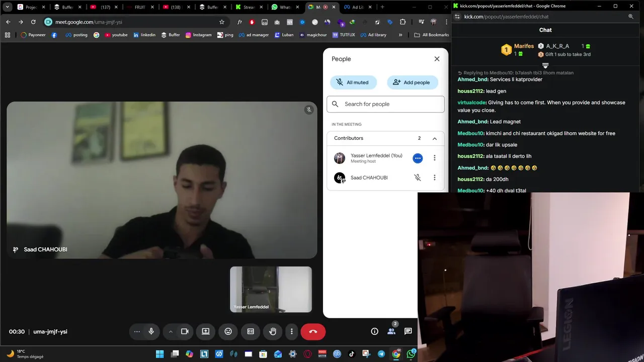Click Saad CHAHOUBI video tile
This screenshot has width=644, height=362.
162,180
